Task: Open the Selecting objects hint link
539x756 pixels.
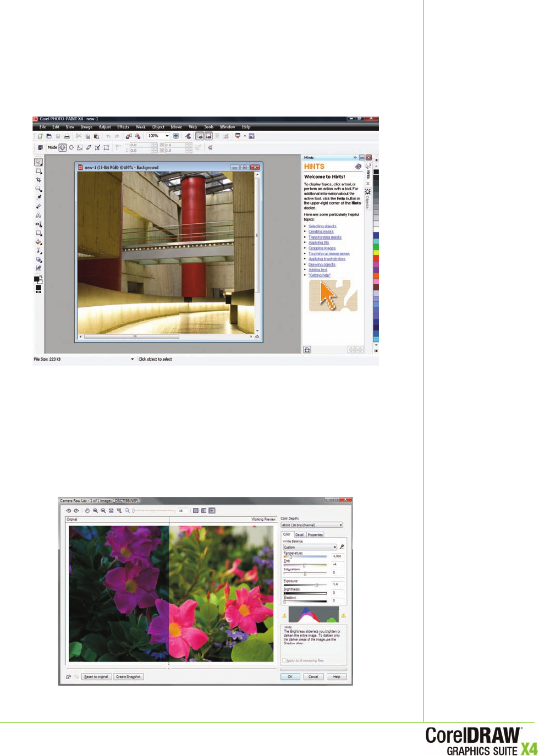Action: click(x=322, y=227)
